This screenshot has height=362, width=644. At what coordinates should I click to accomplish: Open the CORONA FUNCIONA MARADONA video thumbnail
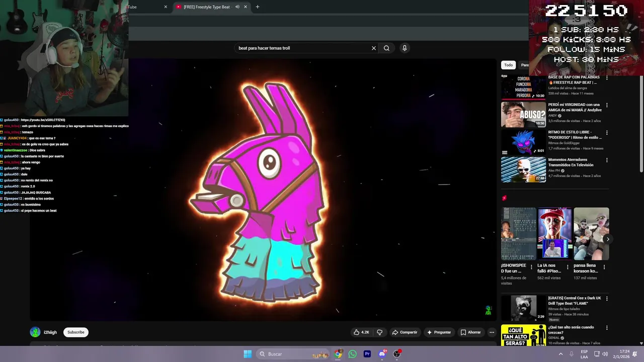523,87
